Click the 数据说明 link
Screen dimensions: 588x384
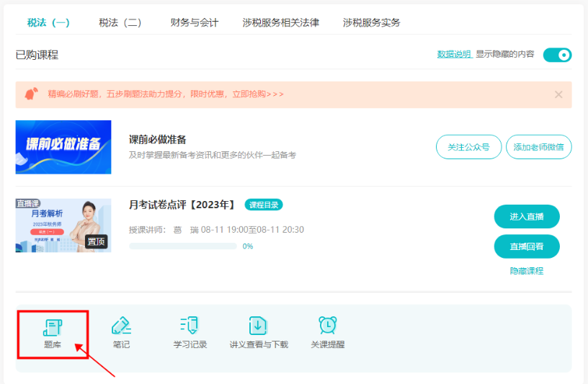454,54
